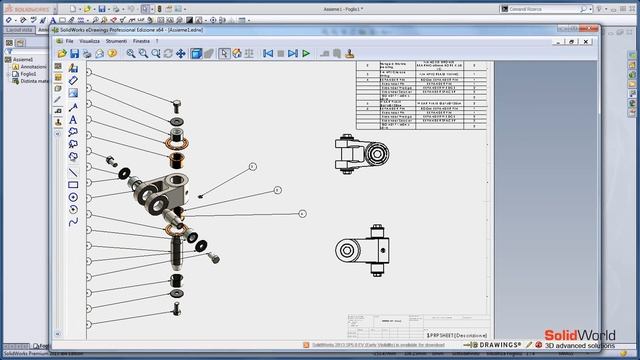Open the Strumenti menu
640x360 pixels.
point(116,41)
